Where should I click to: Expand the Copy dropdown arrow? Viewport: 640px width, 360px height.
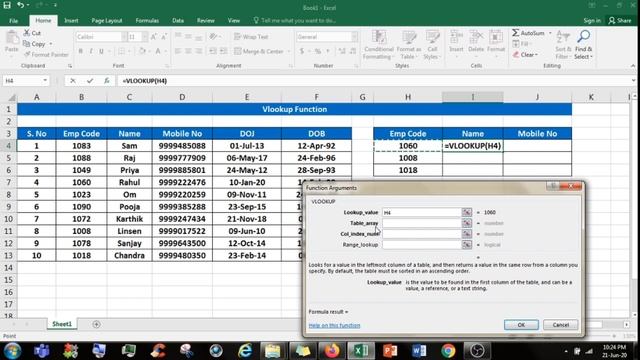tap(51, 44)
